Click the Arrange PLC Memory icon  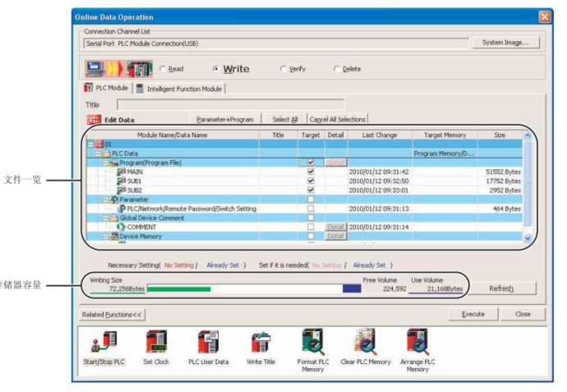[x=417, y=342]
